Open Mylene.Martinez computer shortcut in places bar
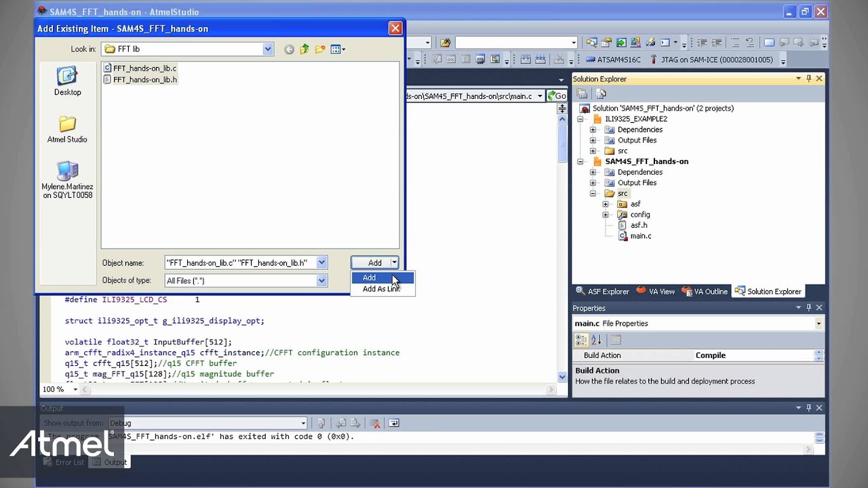The height and width of the screenshot is (488, 868). tap(67, 180)
